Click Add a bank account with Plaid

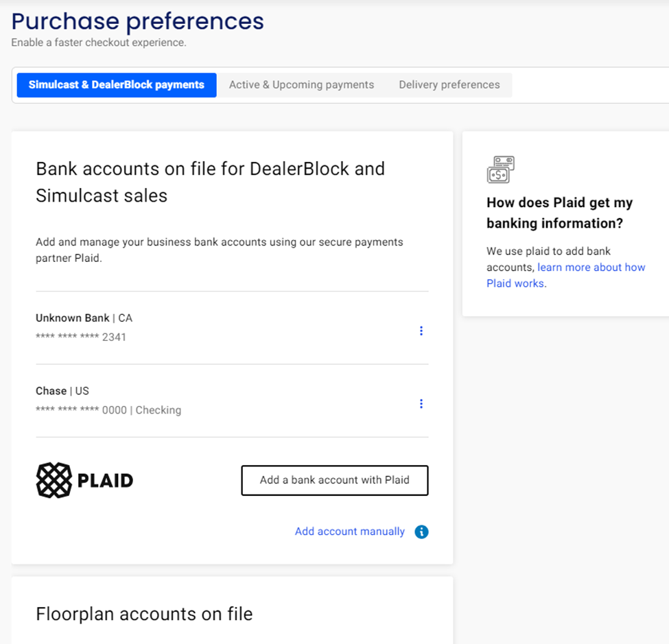click(x=334, y=480)
